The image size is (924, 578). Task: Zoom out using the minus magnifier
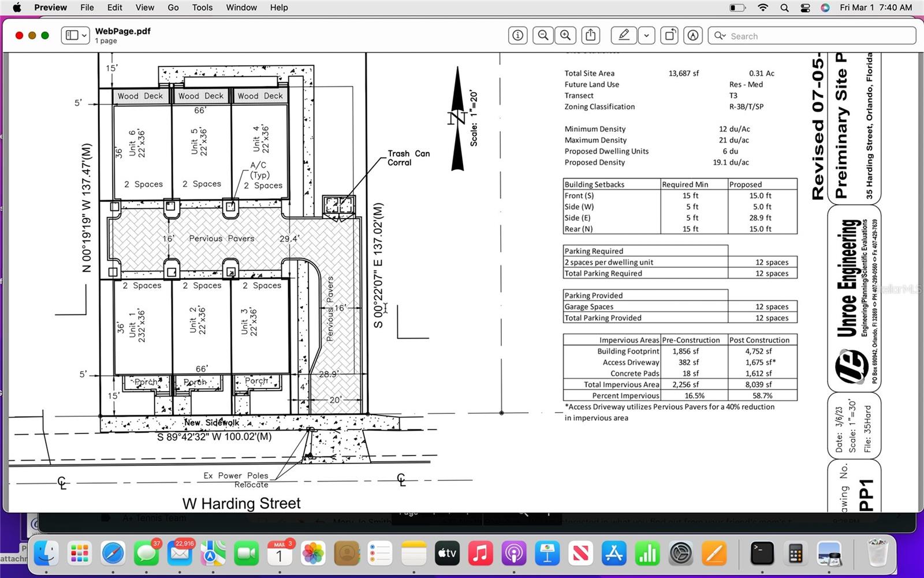point(543,35)
